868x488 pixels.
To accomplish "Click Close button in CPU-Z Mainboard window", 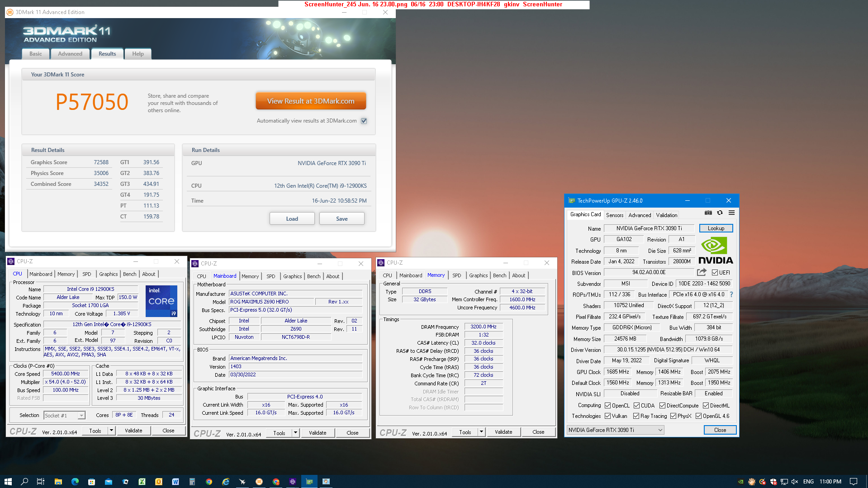I will pyautogui.click(x=352, y=433).
